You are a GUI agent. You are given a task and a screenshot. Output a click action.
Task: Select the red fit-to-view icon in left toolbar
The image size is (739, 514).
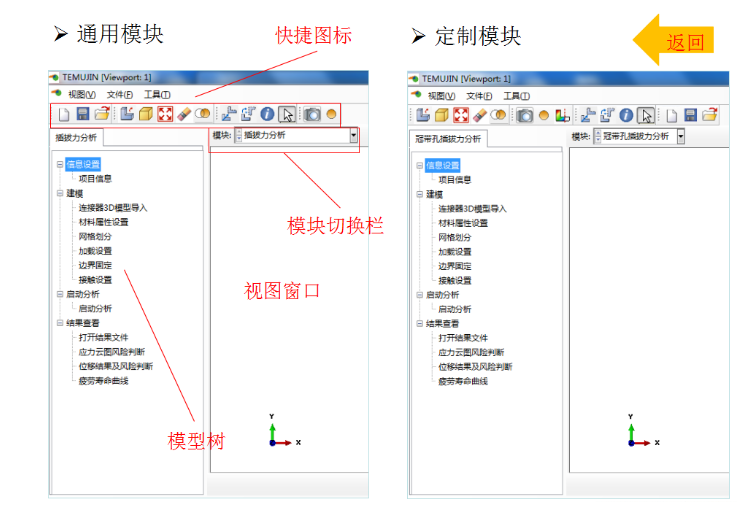[x=165, y=115]
